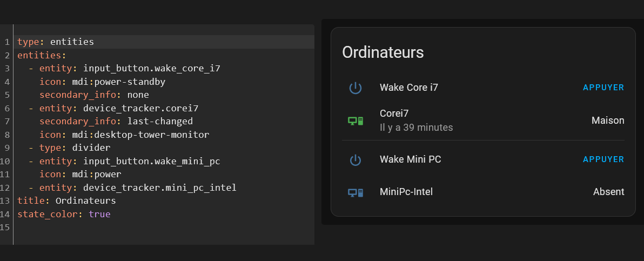Click the power icon beside Wake Core i7
644x261 pixels.
[x=355, y=88]
